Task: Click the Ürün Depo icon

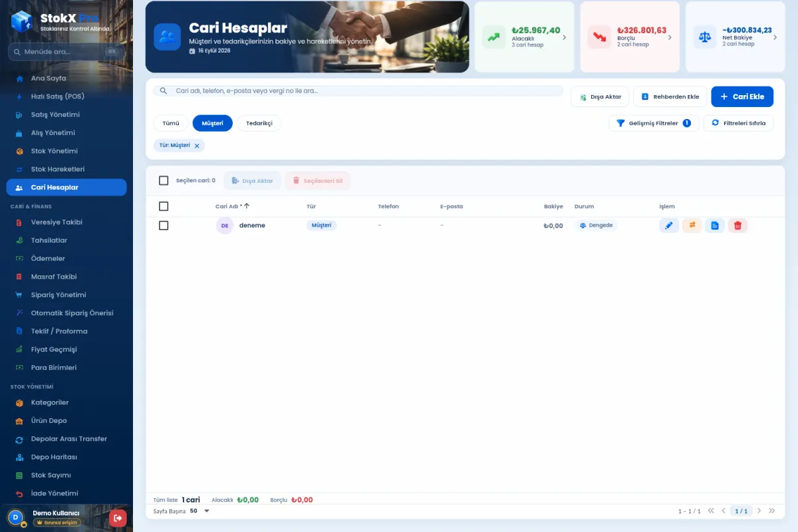Action: (19, 421)
